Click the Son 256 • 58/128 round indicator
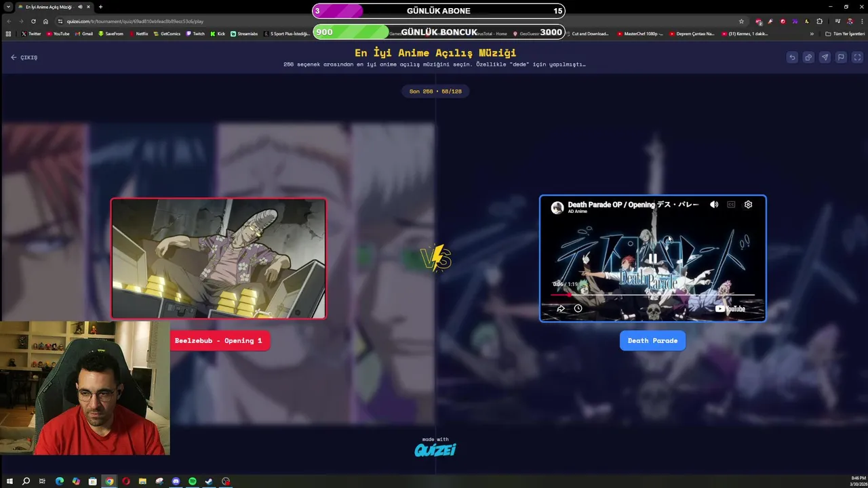 tap(435, 91)
